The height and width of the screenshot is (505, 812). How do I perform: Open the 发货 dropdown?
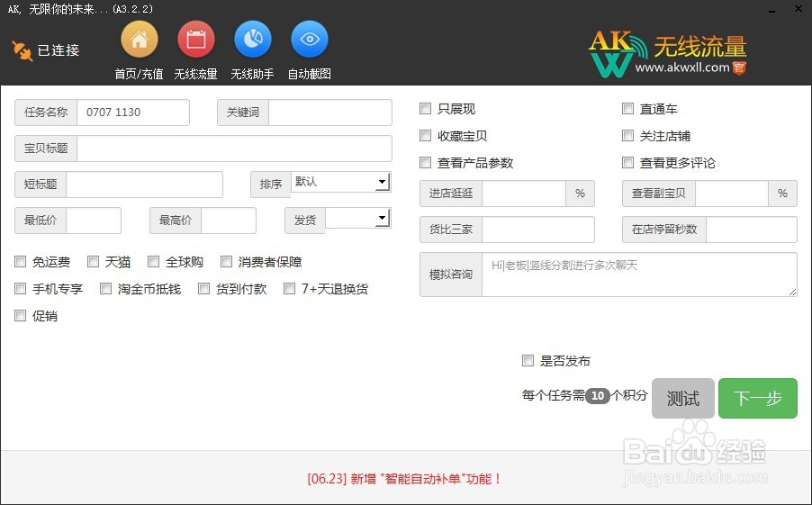tap(357, 218)
